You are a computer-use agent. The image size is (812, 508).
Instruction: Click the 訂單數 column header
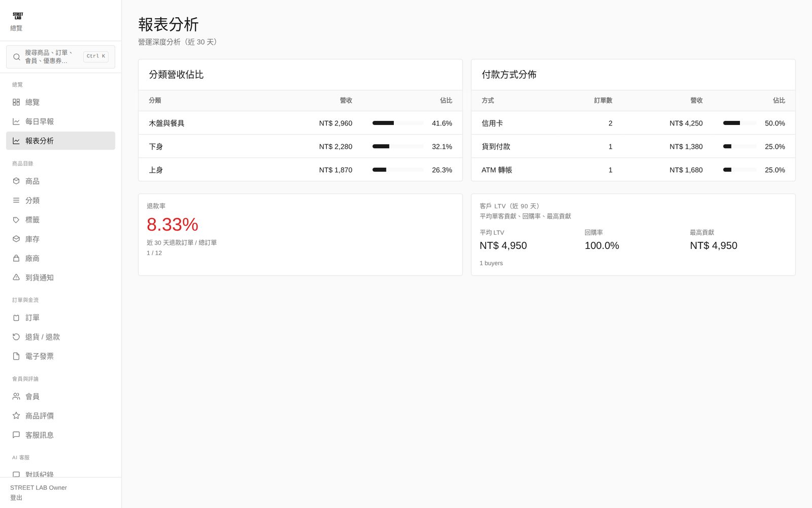pyautogui.click(x=603, y=101)
